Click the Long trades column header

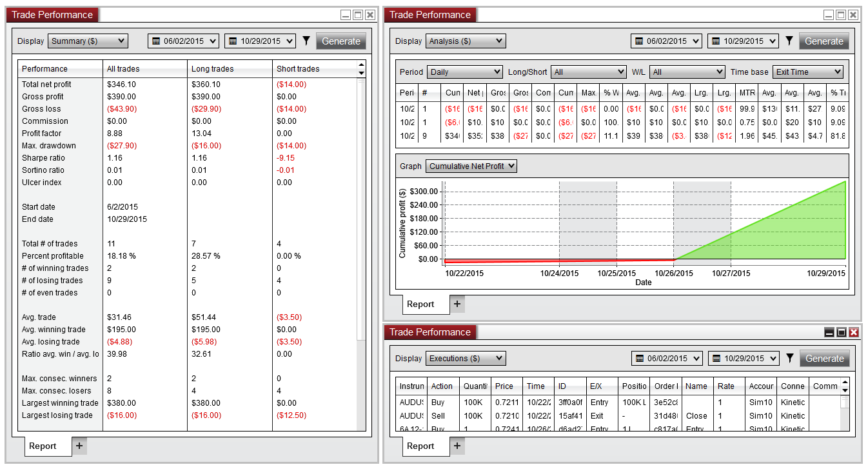pyautogui.click(x=213, y=69)
